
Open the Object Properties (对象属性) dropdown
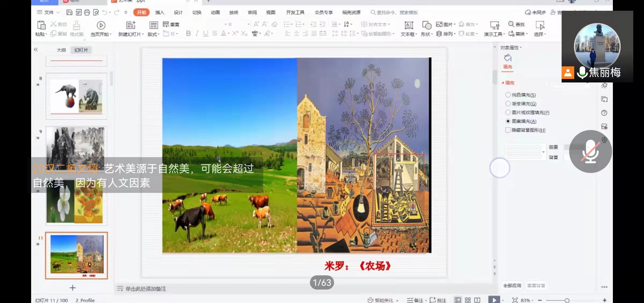coord(511,48)
